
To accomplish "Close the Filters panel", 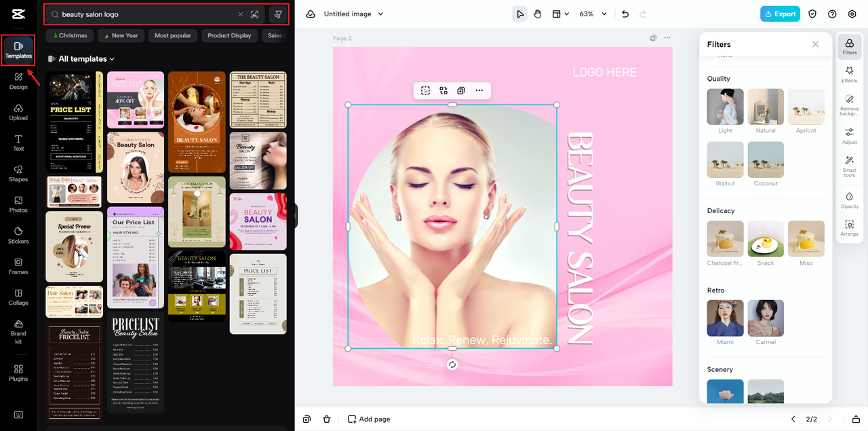I will click(815, 44).
